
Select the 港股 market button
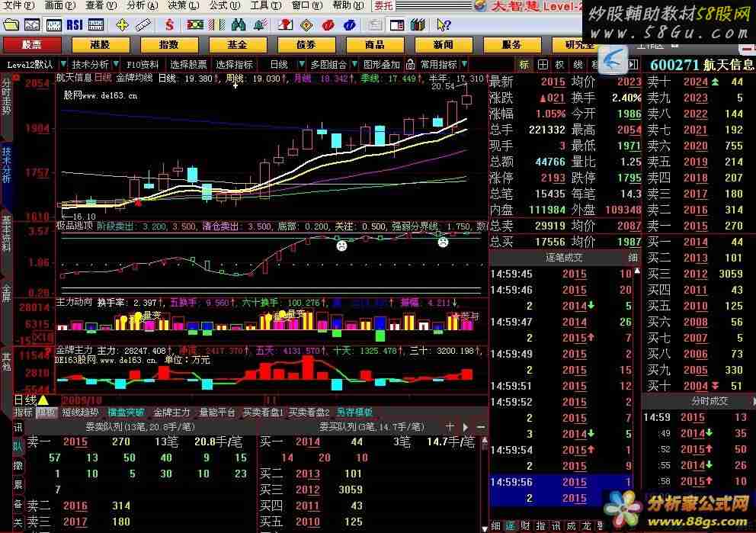[101, 44]
